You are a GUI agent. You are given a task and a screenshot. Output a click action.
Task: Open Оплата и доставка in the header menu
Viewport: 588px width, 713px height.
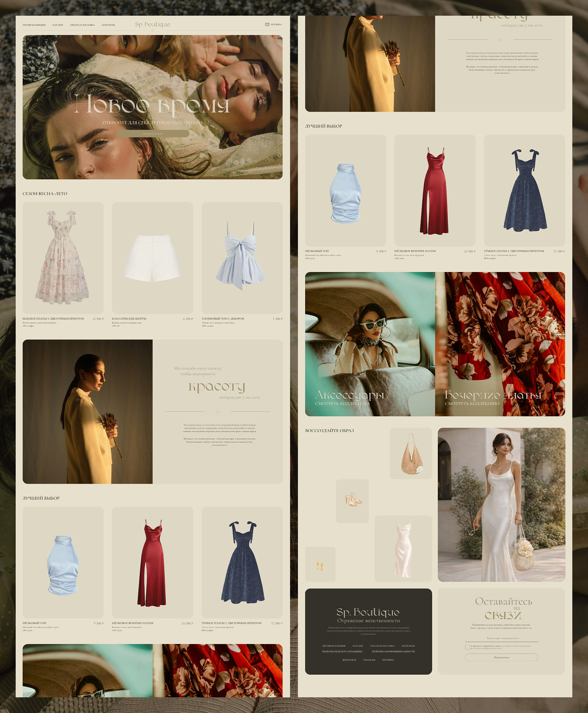point(82,25)
